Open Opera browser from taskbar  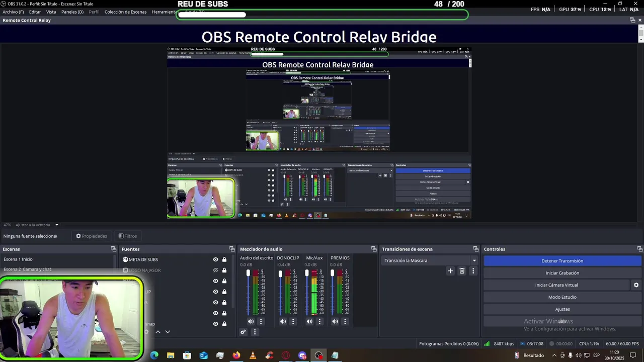[286, 355]
